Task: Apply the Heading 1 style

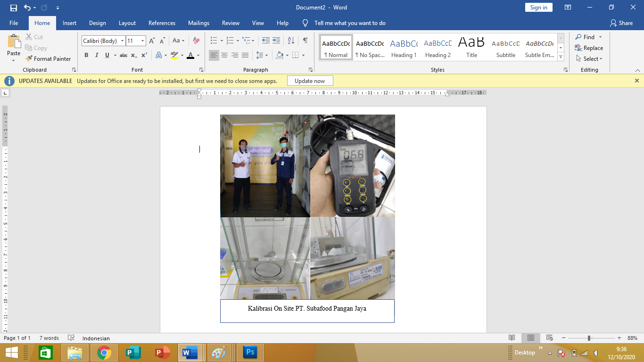Action: [x=404, y=47]
